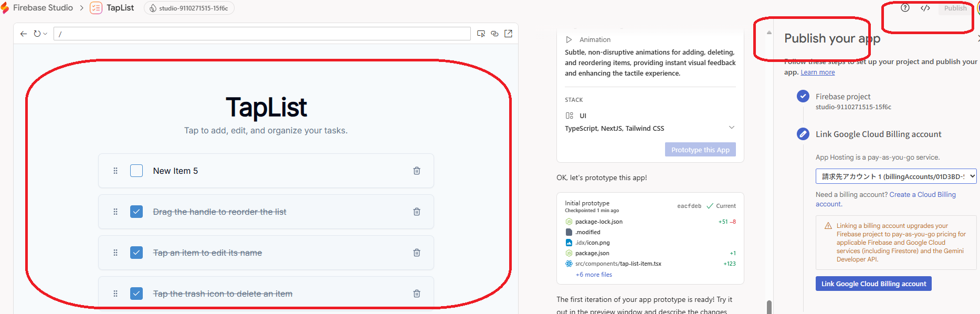Click the TapList project name in breadcrumb

[x=120, y=8]
